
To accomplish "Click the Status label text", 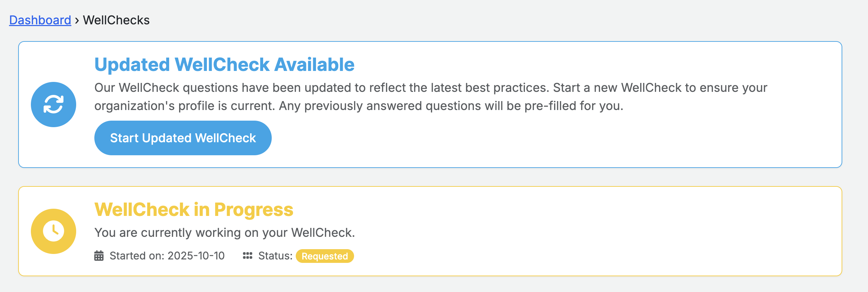I will coord(275,256).
